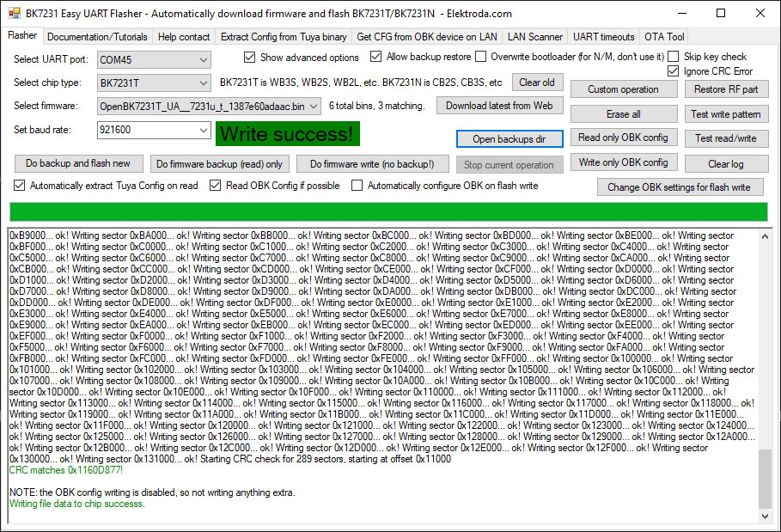The image size is (781, 532).
Task: Click the 'CRC matches 0x1160D877!' log line
Action: 66,470
